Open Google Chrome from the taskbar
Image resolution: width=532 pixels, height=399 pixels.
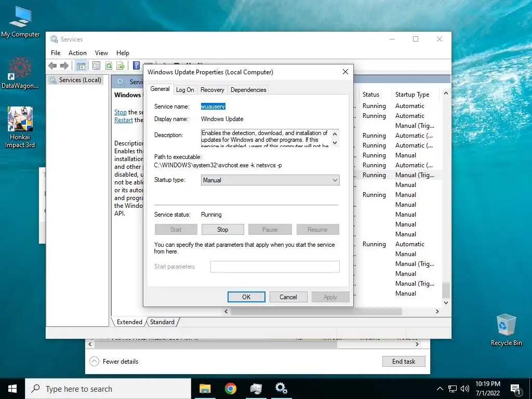click(230, 389)
